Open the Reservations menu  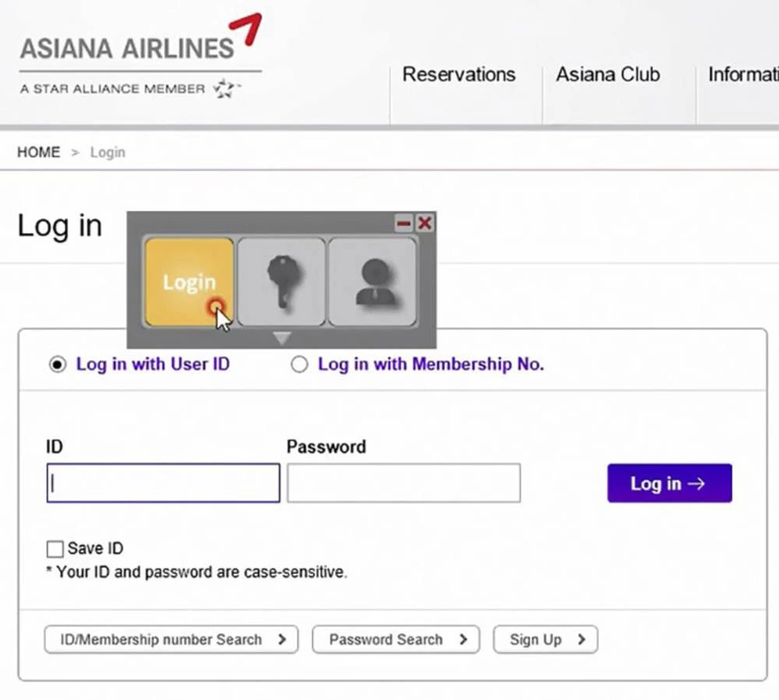pos(459,75)
